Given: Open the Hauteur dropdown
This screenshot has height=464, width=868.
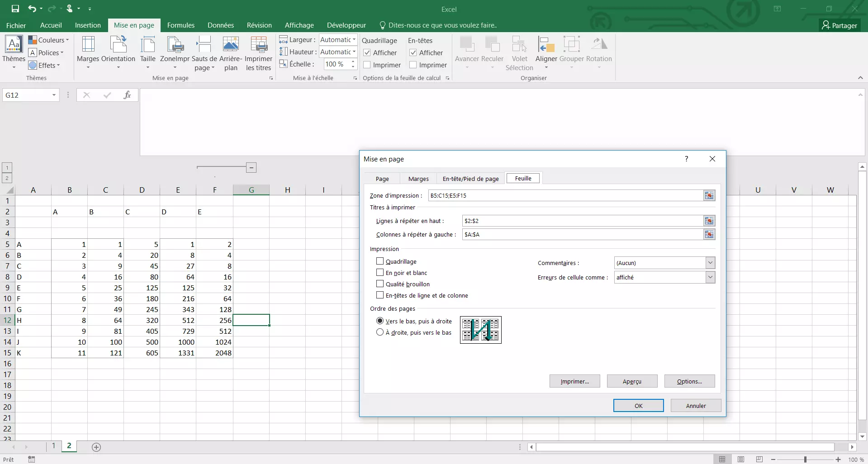Looking at the screenshot, I should [x=354, y=52].
